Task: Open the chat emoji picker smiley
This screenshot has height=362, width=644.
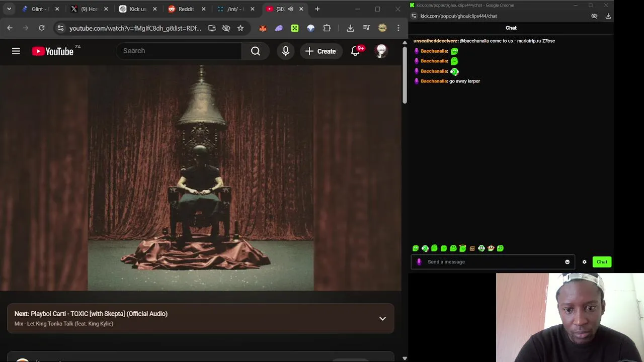Action: pos(567,262)
